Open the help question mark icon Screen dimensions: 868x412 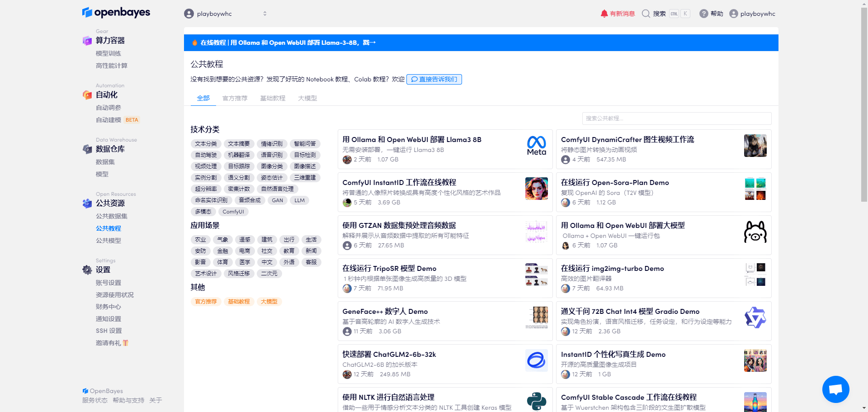(x=703, y=14)
